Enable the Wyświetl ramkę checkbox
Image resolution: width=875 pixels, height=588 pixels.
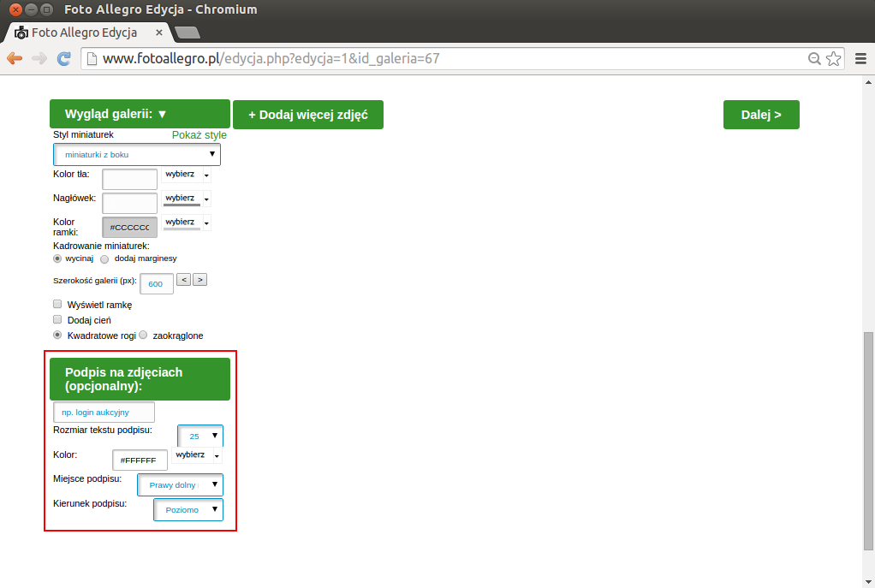pyautogui.click(x=57, y=304)
